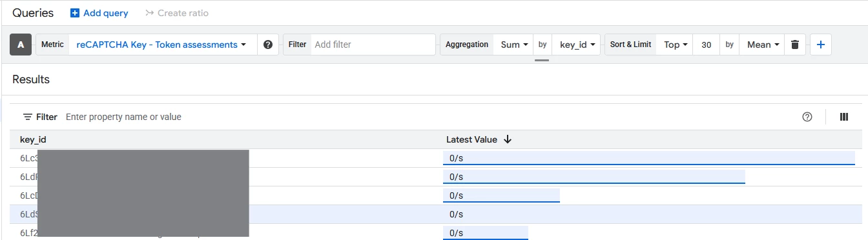Open the Mean dropdown
Viewport: 868px width, 240px height.
point(763,45)
